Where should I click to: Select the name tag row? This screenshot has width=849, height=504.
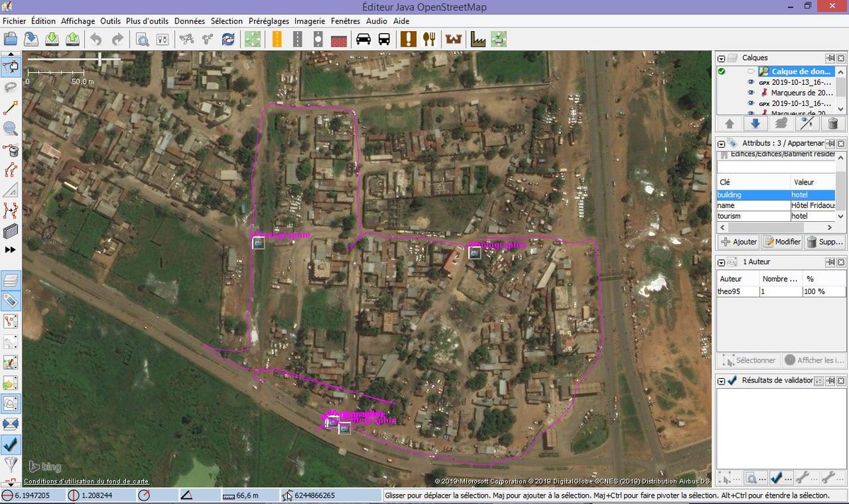[776, 205]
